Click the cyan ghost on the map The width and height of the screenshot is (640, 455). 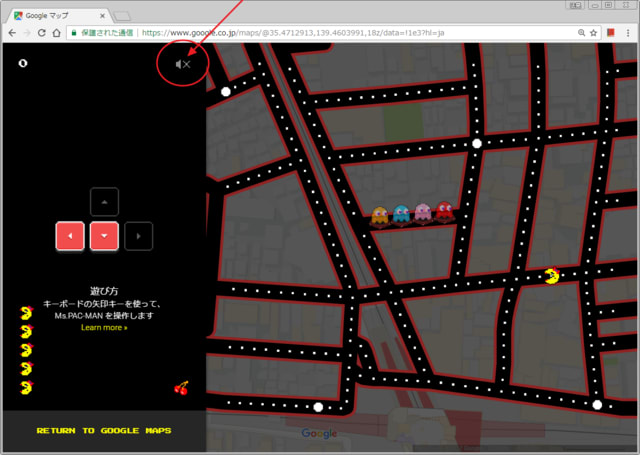pyautogui.click(x=402, y=214)
